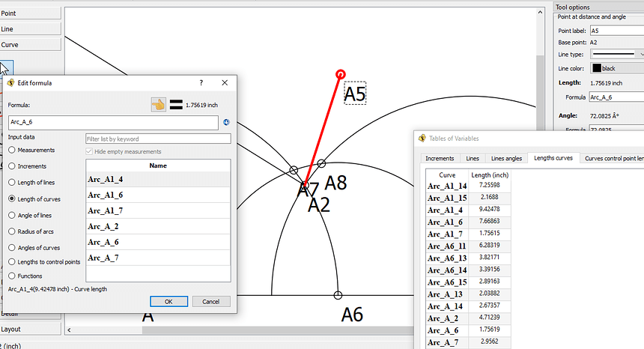Click the canvas horizontal scrollbar left arrow

click(x=69, y=330)
